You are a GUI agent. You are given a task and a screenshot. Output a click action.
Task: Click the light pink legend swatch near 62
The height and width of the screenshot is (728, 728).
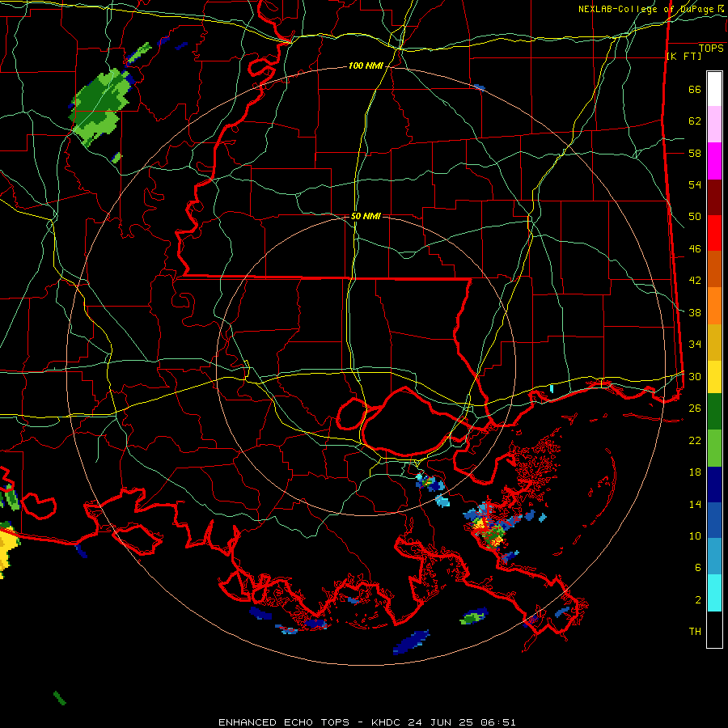pos(714,125)
